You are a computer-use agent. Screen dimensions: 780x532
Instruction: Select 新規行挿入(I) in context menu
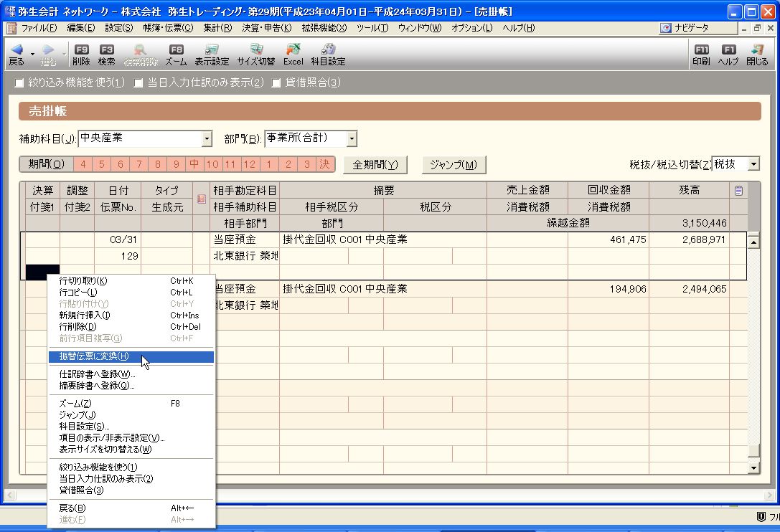131,315
